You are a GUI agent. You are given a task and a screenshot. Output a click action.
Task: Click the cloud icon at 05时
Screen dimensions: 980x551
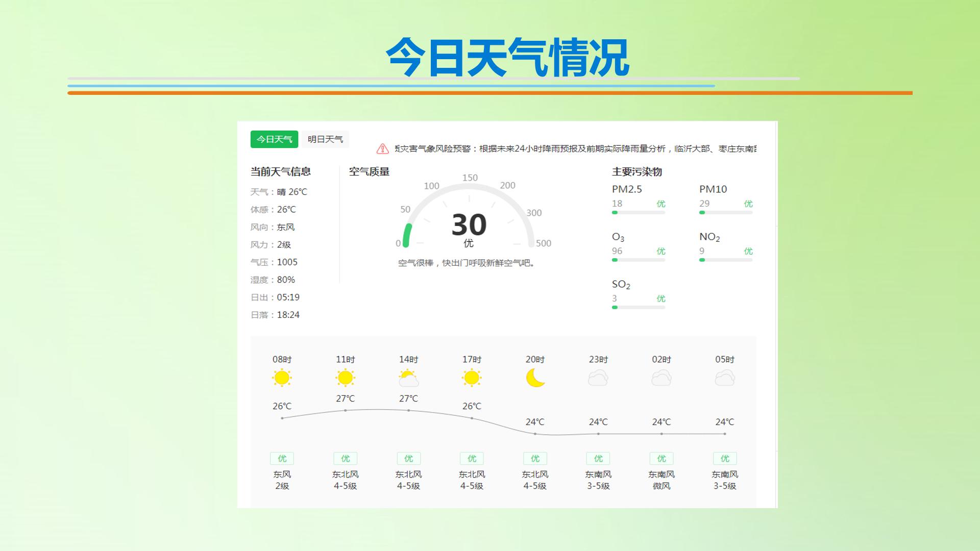(x=725, y=378)
